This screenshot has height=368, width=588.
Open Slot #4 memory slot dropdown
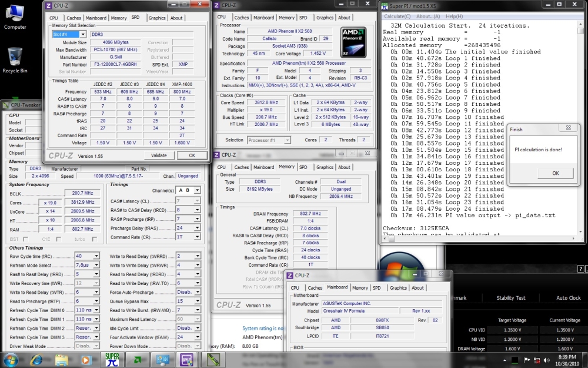pyautogui.click(x=83, y=35)
